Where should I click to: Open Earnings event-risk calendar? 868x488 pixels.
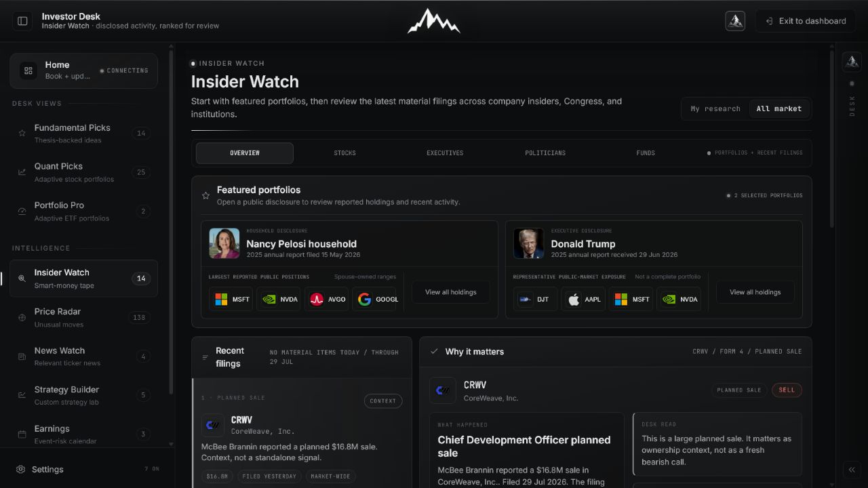tap(83, 434)
